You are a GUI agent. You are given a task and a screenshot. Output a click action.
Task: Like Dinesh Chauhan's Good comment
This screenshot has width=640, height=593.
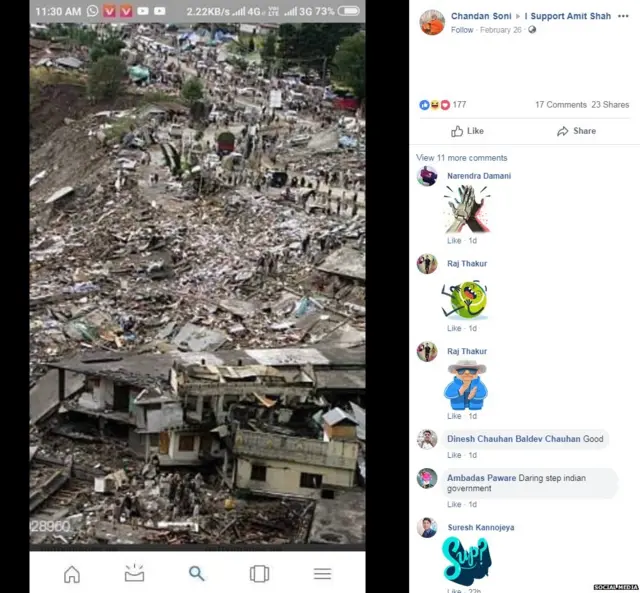tap(454, 455)
